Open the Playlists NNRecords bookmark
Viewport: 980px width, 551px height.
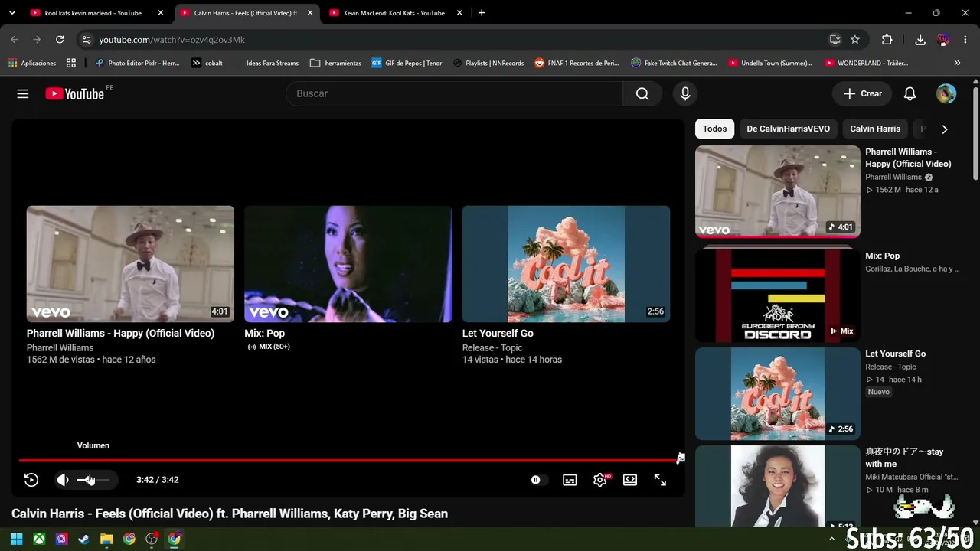tap(488, 63)
